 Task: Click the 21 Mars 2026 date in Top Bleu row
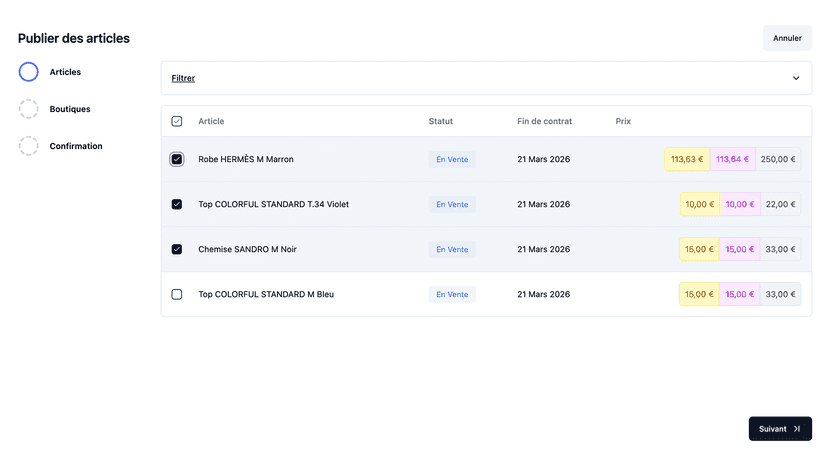(543, 294)
